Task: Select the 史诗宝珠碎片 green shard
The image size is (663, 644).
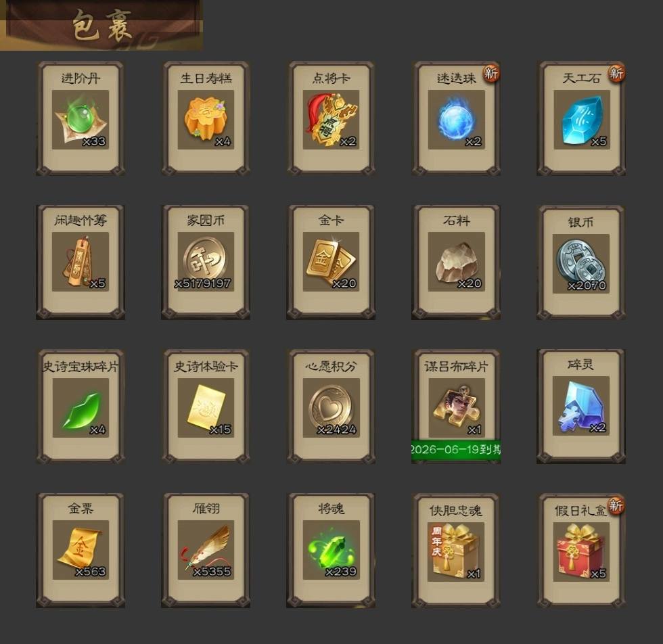Action: click(x=81, y=408)
